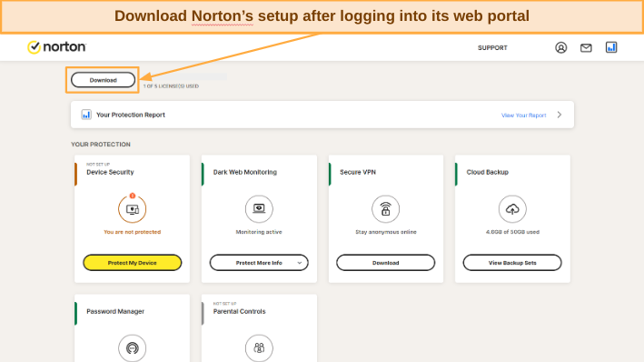Click the chevron beside View Your Report
This screenshot has height=362, width=644.
(x=560, y=115)
